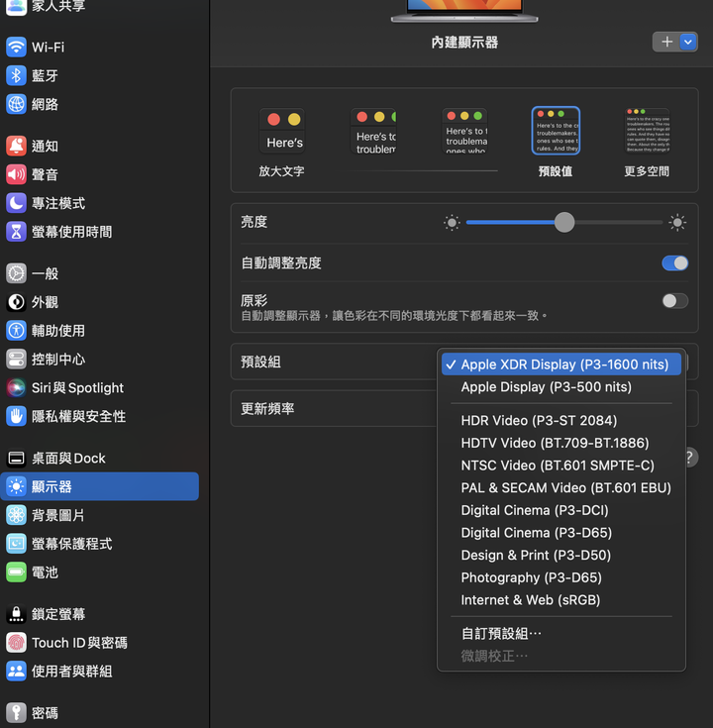Open the Touch ID 與密碼 fingerprint icon

[16, 643]
